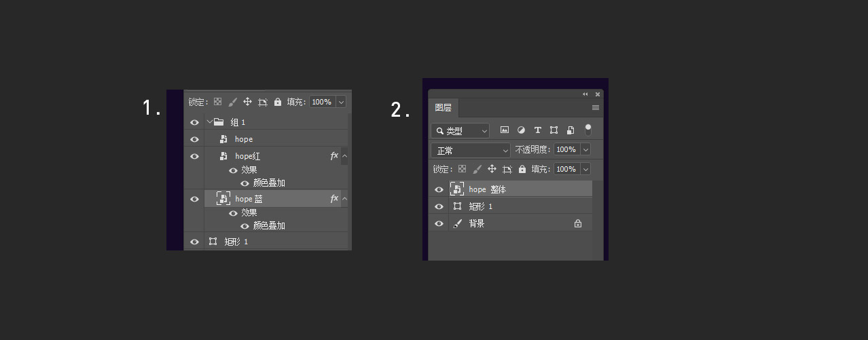Collapse the 组 1 group chevron
The width and height of the screenshot is (868, 340).
click(x=209, y=122)
